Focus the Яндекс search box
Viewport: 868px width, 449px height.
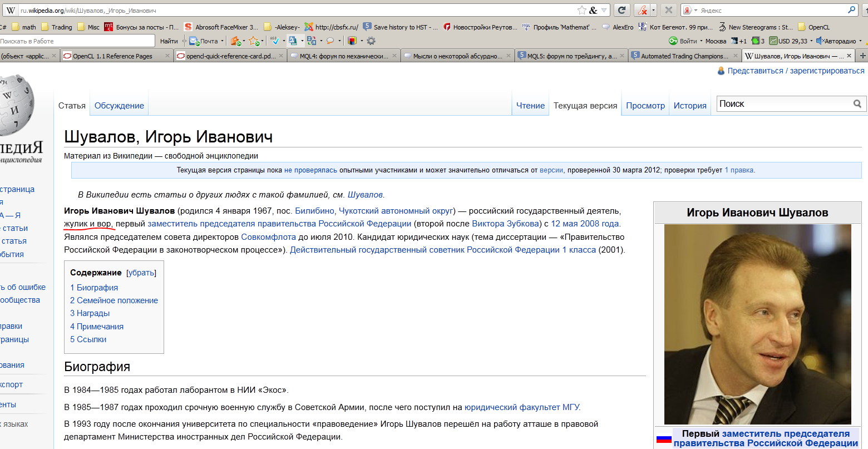[773, 10]
